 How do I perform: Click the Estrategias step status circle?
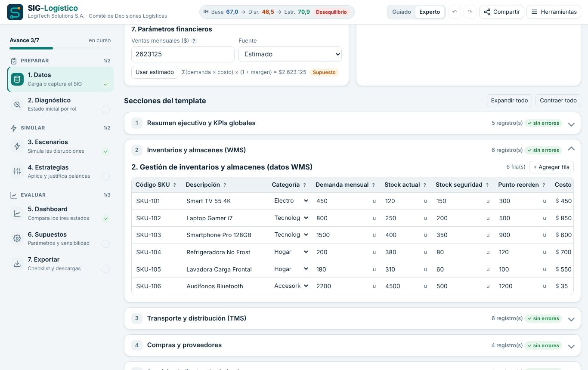[x=105, y=176]
